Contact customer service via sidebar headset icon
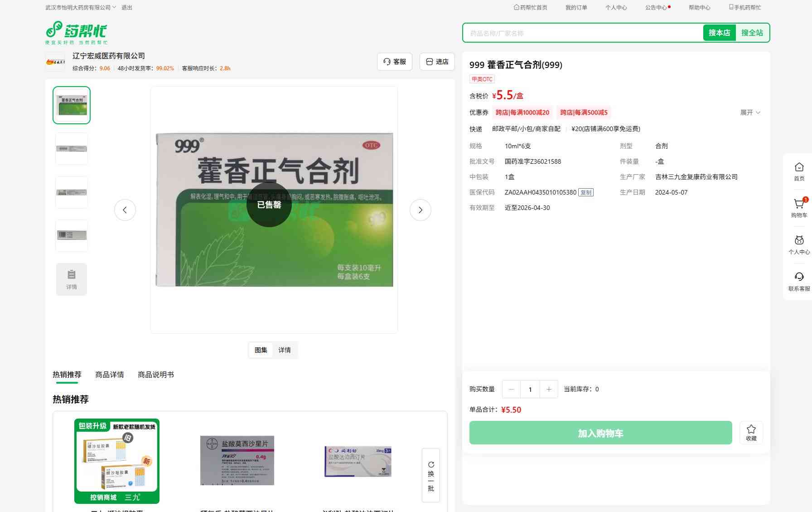 tap(799, 278)
